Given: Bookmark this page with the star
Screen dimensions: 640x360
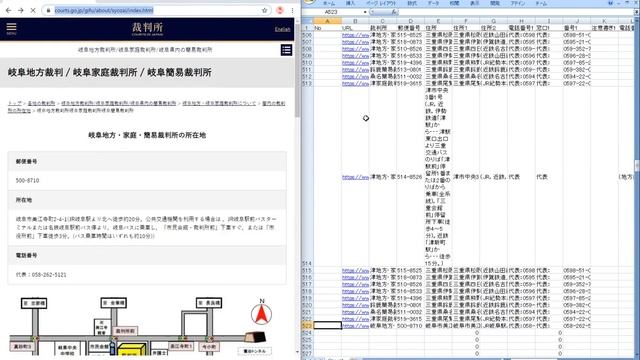Looking at the screenshot, I should click(x=264, y=10).
